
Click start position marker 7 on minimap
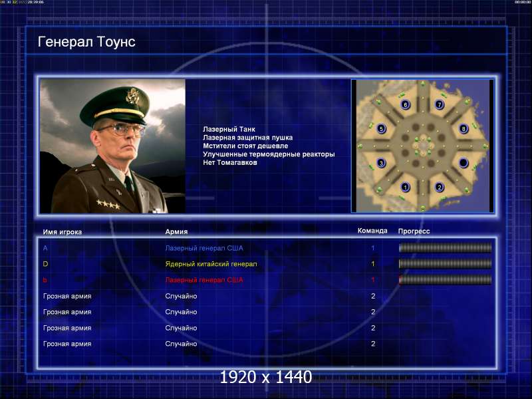(440, 104)
